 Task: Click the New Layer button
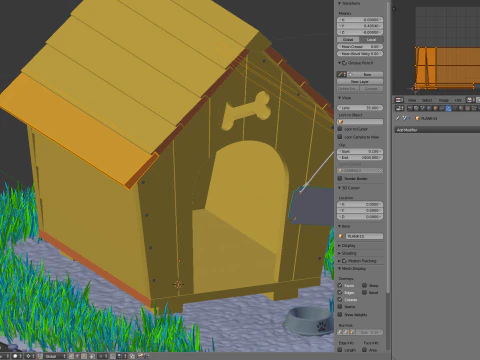tap(360, 81)
